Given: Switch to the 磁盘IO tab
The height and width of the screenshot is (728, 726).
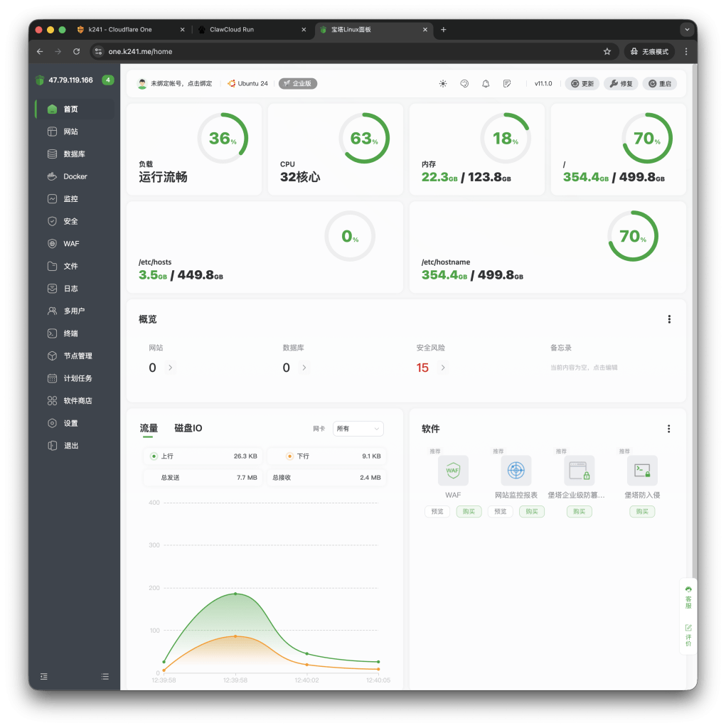Looking at the screenshot, I should click(188, 428).
